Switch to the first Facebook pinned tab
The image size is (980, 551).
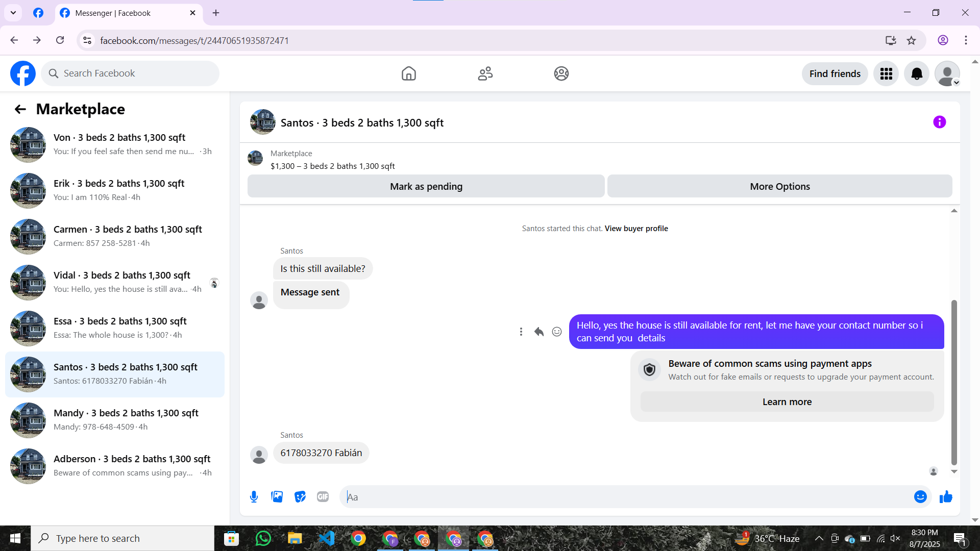[x=38, y=13]
